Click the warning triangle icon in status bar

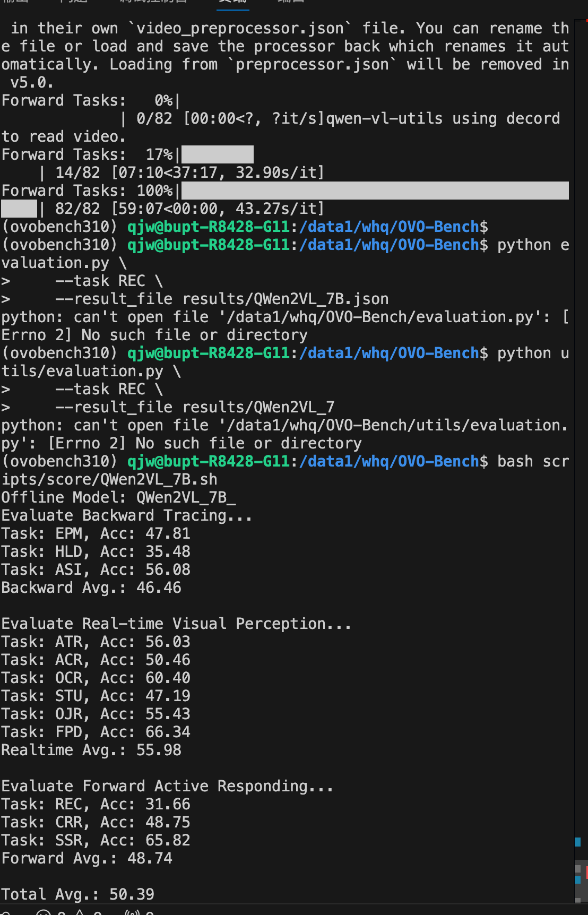[x=80, y=912]
